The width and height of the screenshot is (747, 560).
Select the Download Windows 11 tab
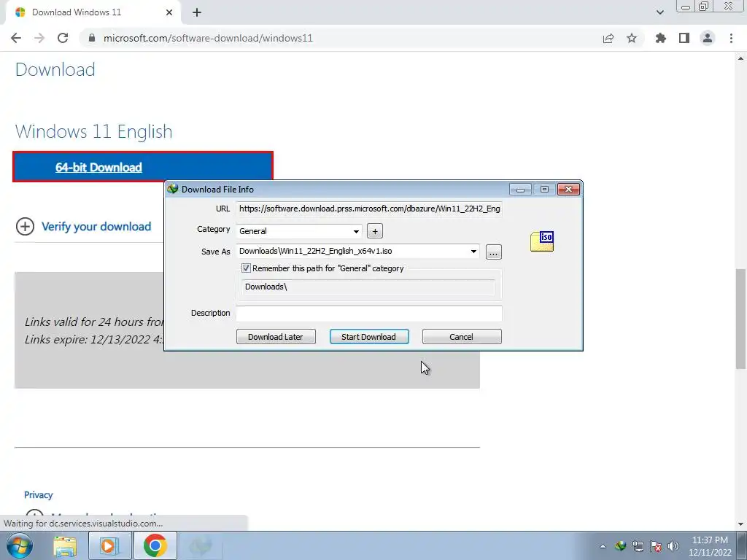pyautogui.click(x=93, y=12)
